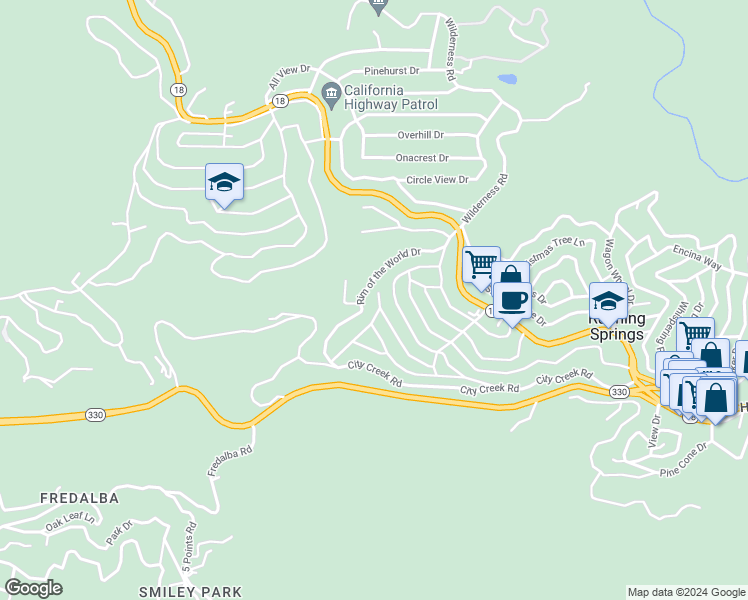Select the school marker above Running Springs label

608,301
